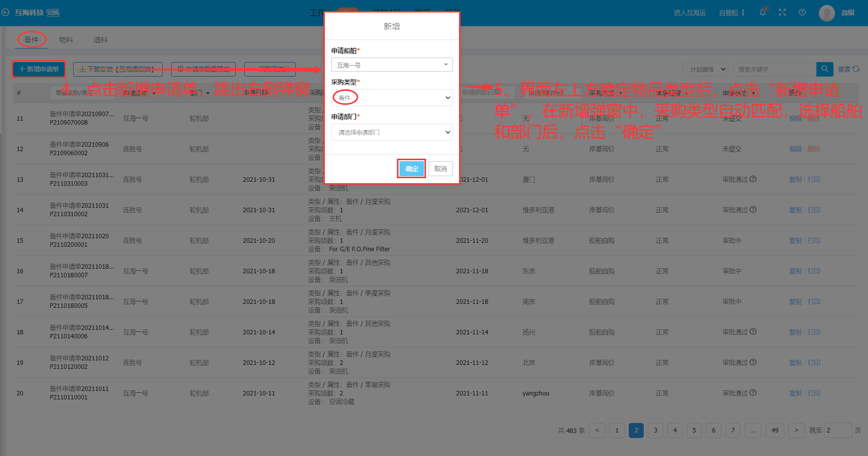Click 备件申请单20211020 P2110200001 entry
This screenshot has height=456, width=868.
79,240
